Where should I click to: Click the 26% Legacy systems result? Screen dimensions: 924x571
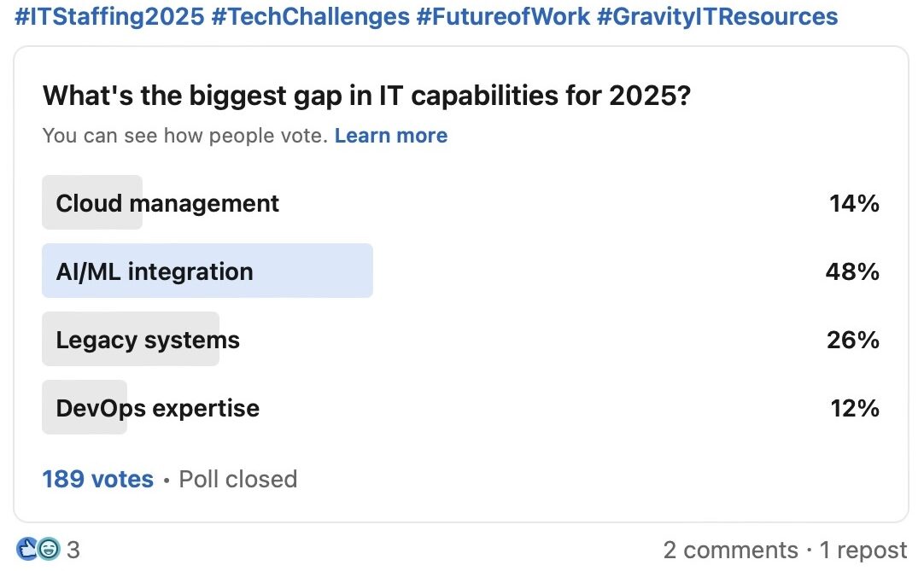pos(853,340)
